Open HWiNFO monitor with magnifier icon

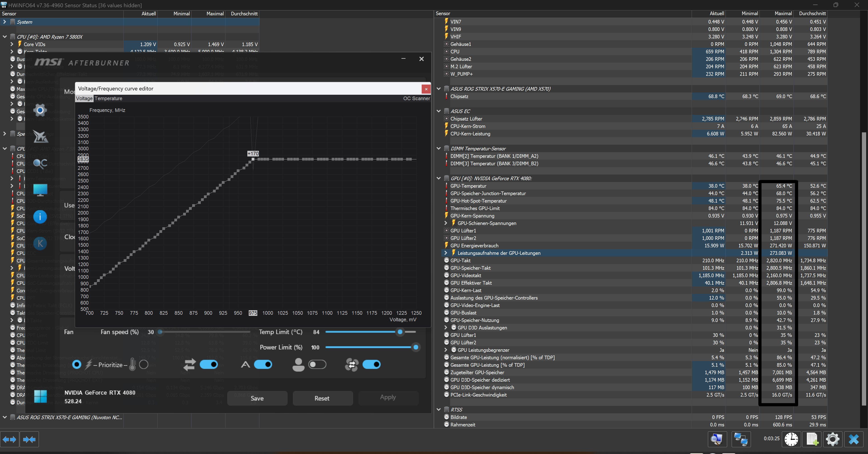717,439
